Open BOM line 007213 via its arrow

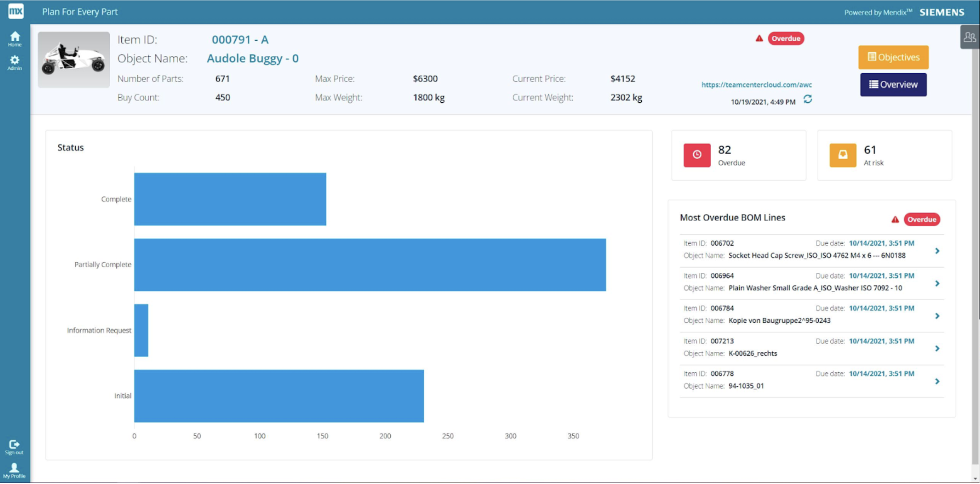tap(937, 348)
